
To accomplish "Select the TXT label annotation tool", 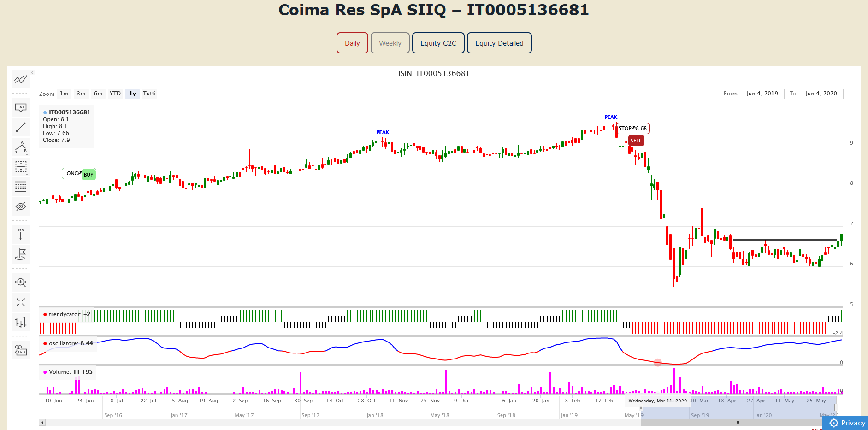I will (x=20, y=107).
